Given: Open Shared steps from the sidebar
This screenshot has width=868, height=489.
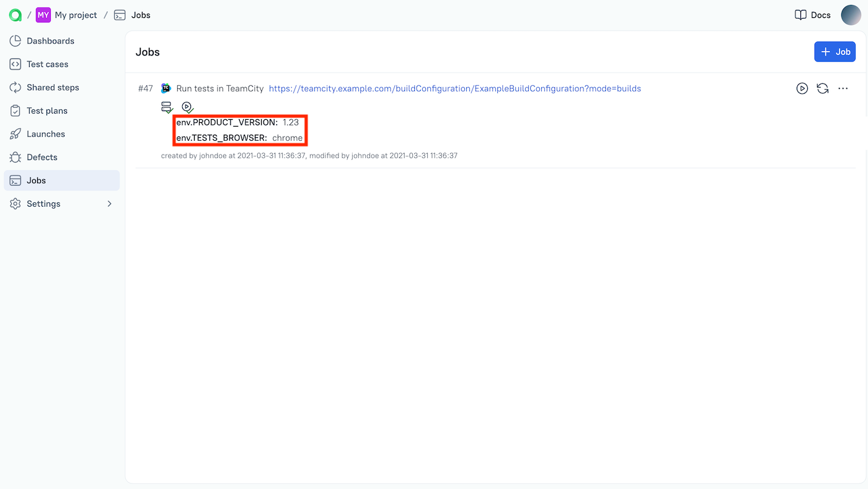Looking at the screenshot, I should (x=15, y=87).
